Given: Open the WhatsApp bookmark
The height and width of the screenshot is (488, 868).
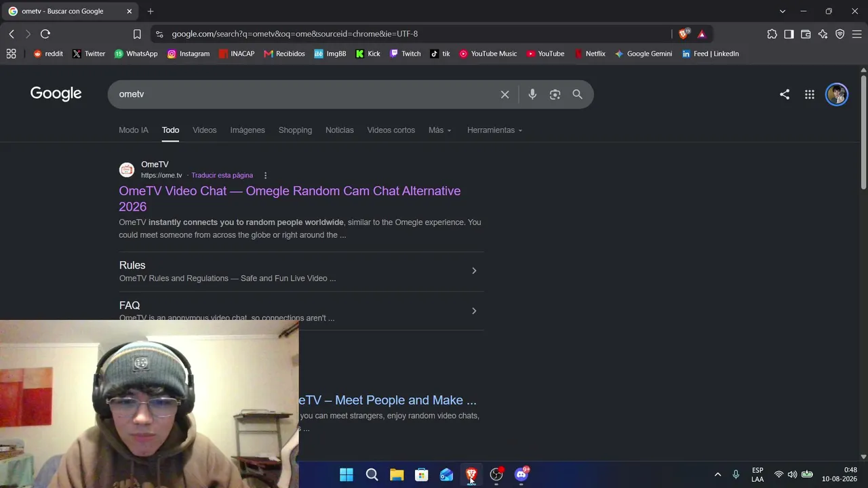Looking at the screenshot, I should [x=136, y=54].
